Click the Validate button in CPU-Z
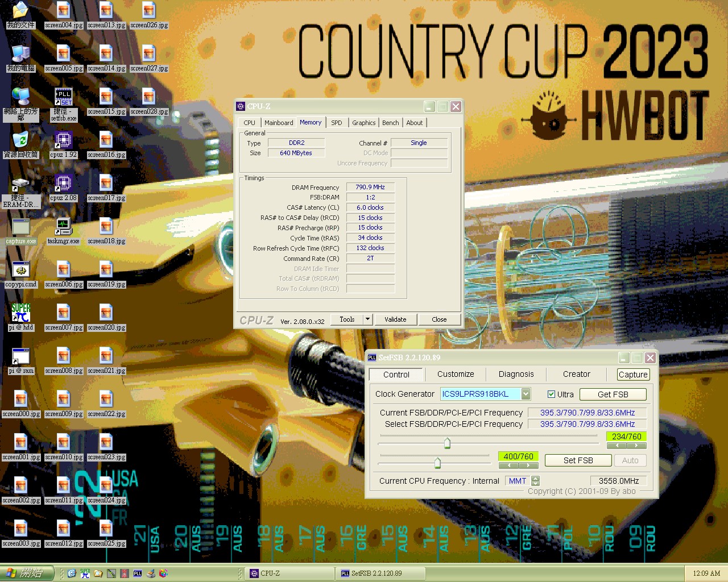The image size is (728, 582). [395, 319]
